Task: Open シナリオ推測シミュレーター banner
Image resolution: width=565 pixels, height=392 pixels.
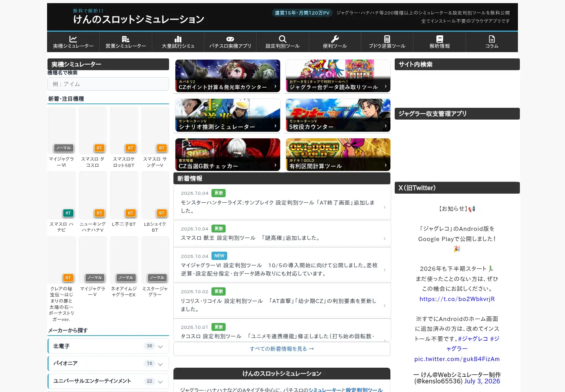Action: (x=228, y=115)
